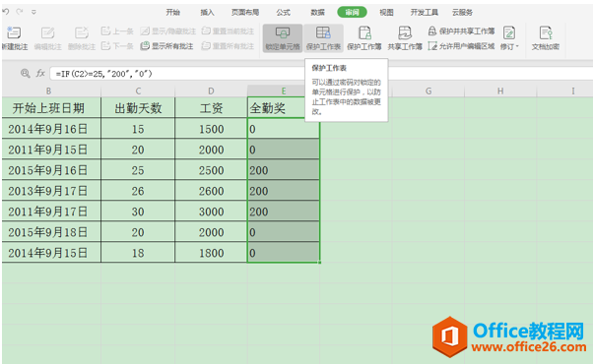Click the 工资 header cell
The image size is (593, 364).
211,108
